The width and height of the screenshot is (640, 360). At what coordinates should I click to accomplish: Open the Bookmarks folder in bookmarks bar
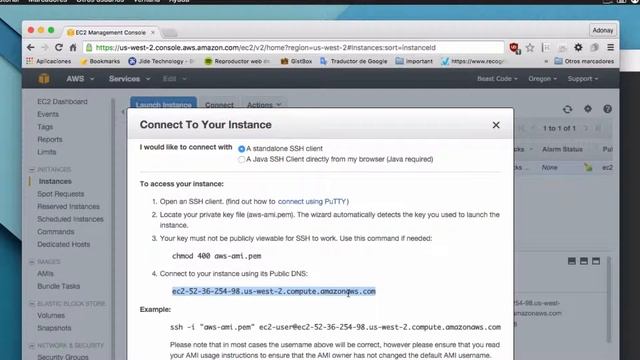tap(100, 61)
